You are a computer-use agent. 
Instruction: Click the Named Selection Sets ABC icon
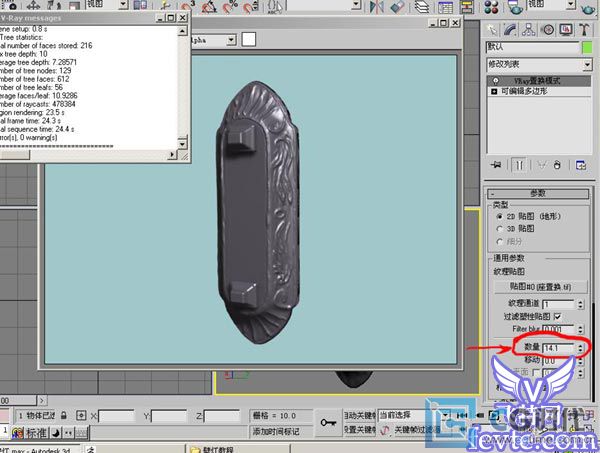pyautogui.click(x=275, y=6)
